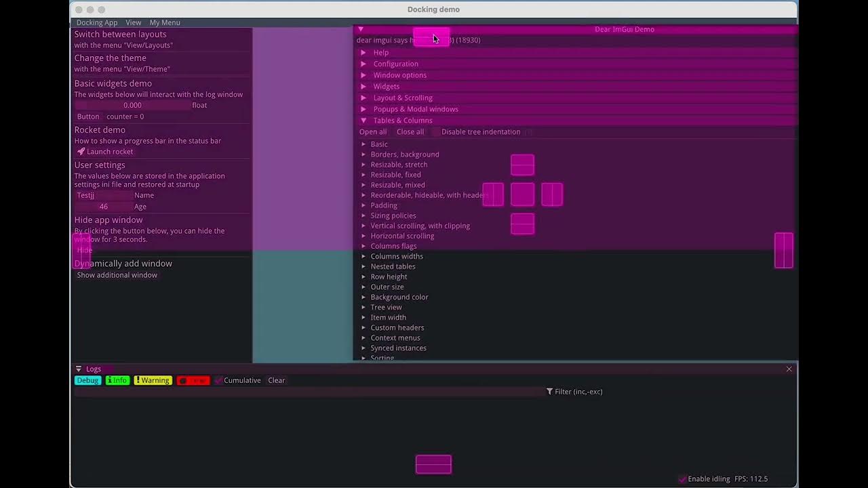Expand the Popups & Modal windows header
The width and height of the screenshot is (868, 488).
576,109
